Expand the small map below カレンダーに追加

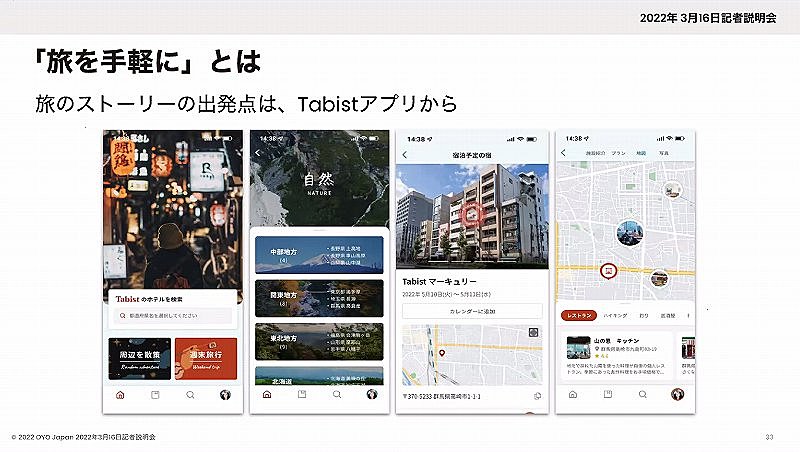tap(533, 333)
